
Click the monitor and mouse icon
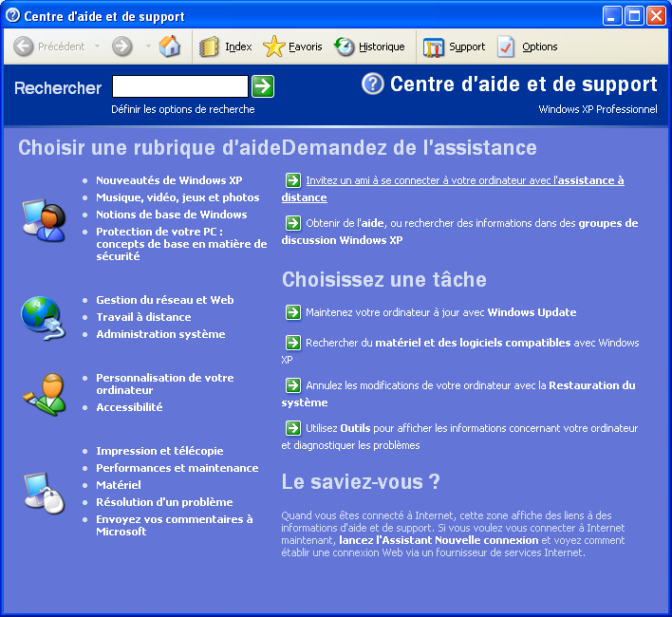click(44, 493)
